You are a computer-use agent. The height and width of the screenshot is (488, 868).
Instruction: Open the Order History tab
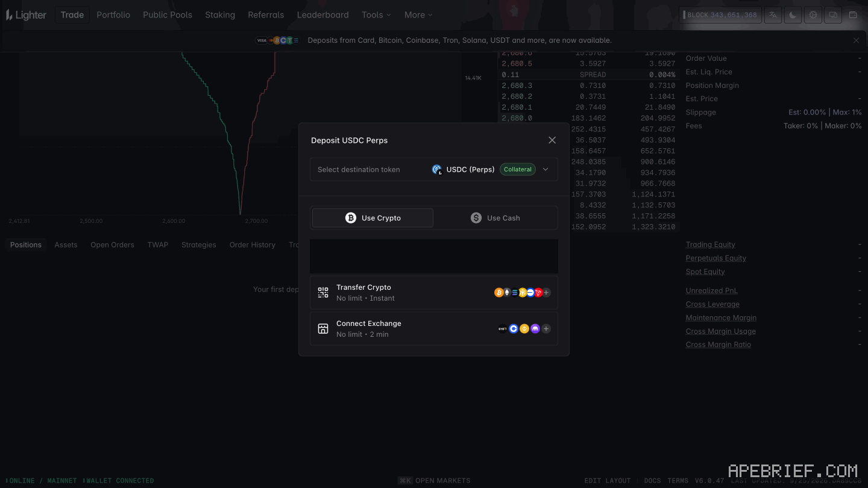coord(253,245)
